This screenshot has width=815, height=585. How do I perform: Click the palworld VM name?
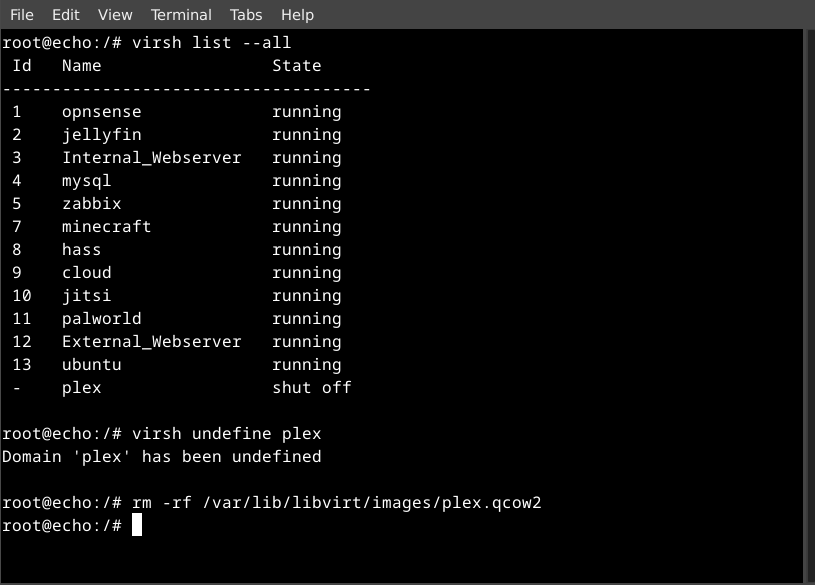[x=101, y=318]
